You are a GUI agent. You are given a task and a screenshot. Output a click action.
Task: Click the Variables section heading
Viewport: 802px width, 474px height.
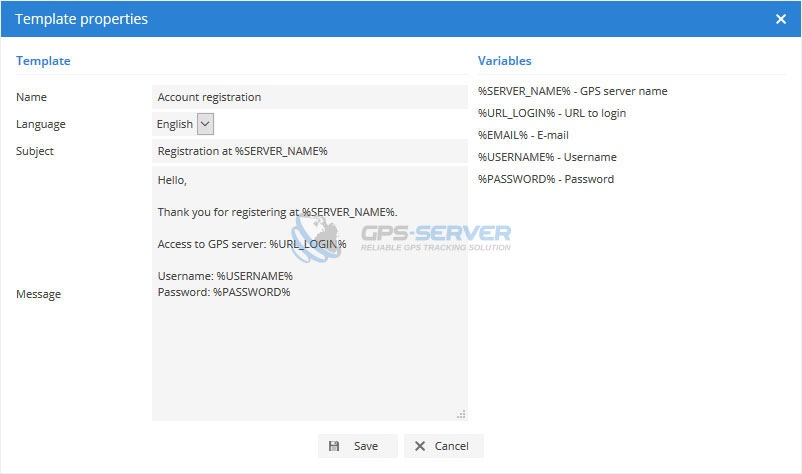click(504, 61)
